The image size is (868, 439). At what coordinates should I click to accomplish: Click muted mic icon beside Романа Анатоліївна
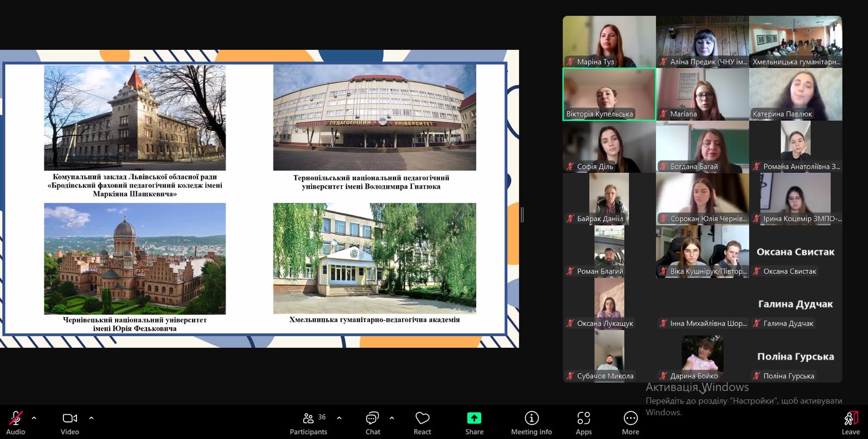tap(757, 166)
